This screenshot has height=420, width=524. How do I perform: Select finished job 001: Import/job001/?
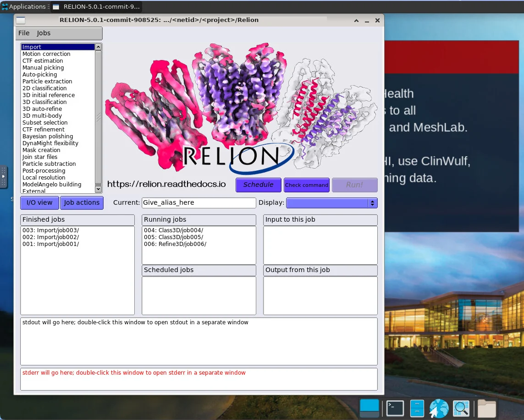click(x=77, y=244)
